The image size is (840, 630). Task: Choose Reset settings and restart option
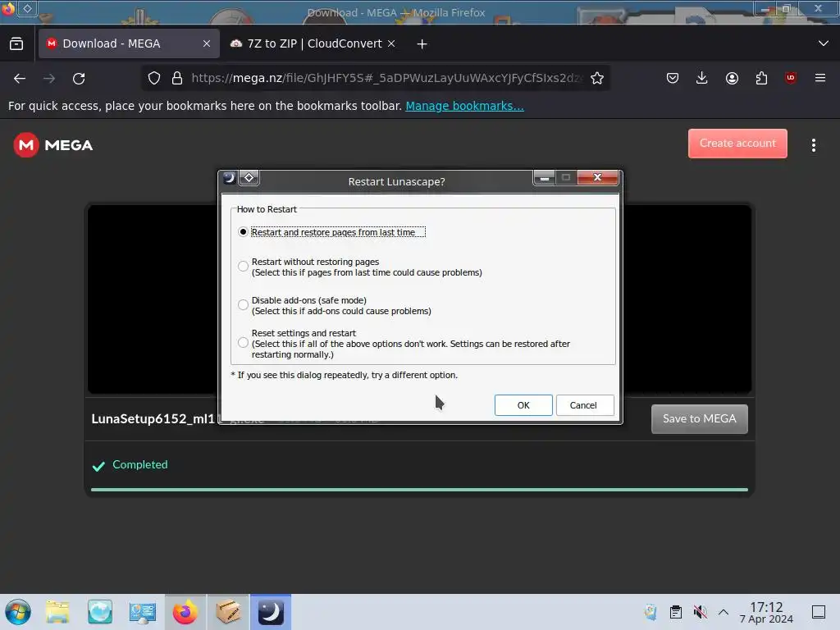(404, 344)
